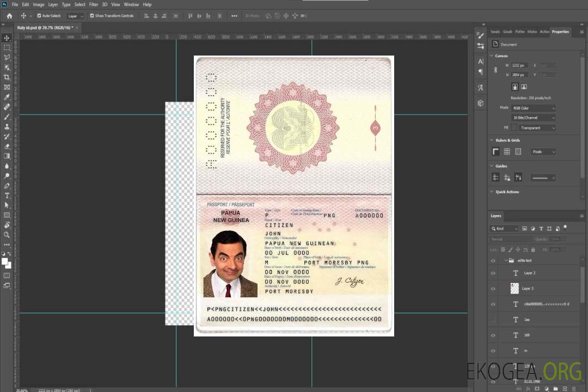Open the Layer menu
The height and width of the screenshot is (392, 588).
(53, 4)
